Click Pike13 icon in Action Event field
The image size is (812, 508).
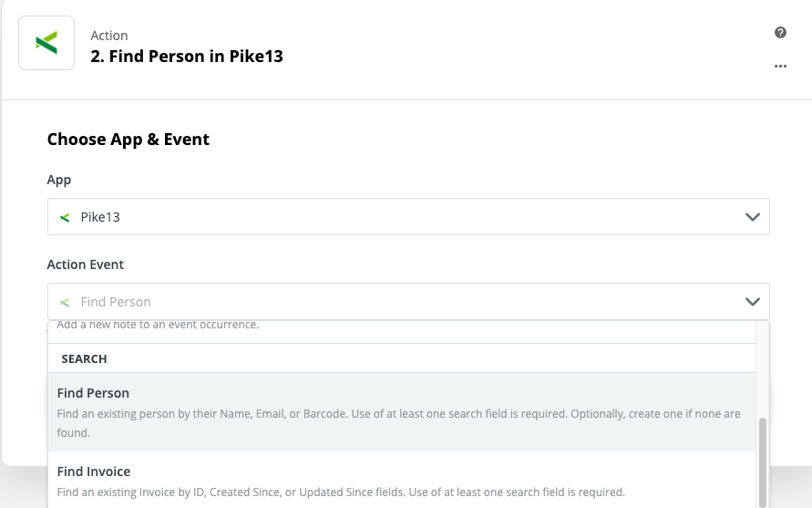coord(65,302)
